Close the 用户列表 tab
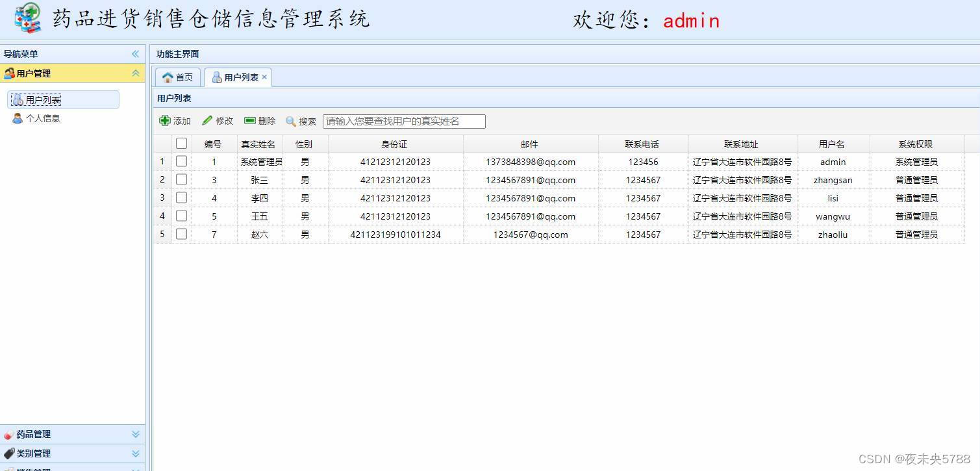This screenshot has height=471, width=980. 264,77
